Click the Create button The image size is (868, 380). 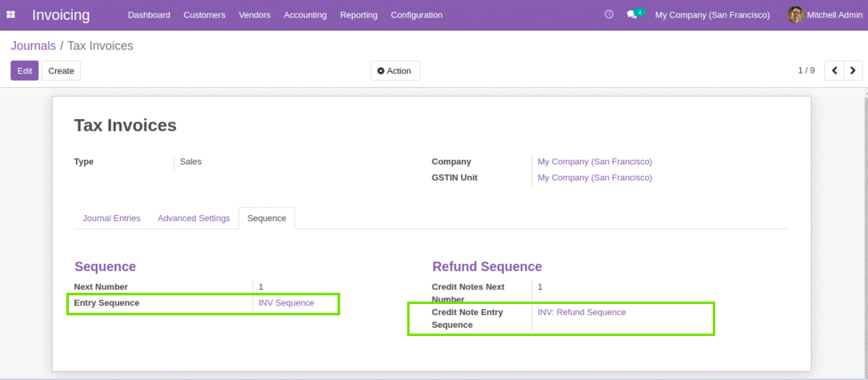(61, 71)
